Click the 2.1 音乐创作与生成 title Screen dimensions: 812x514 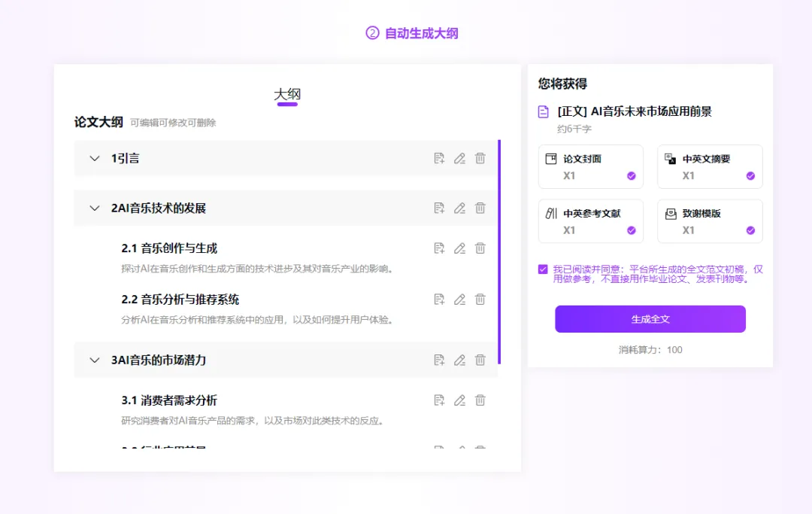(169, 248)
